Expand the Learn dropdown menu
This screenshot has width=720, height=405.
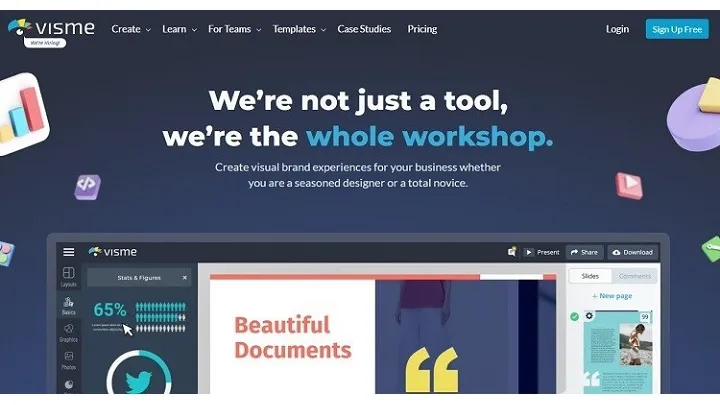[x=179, y=29]
